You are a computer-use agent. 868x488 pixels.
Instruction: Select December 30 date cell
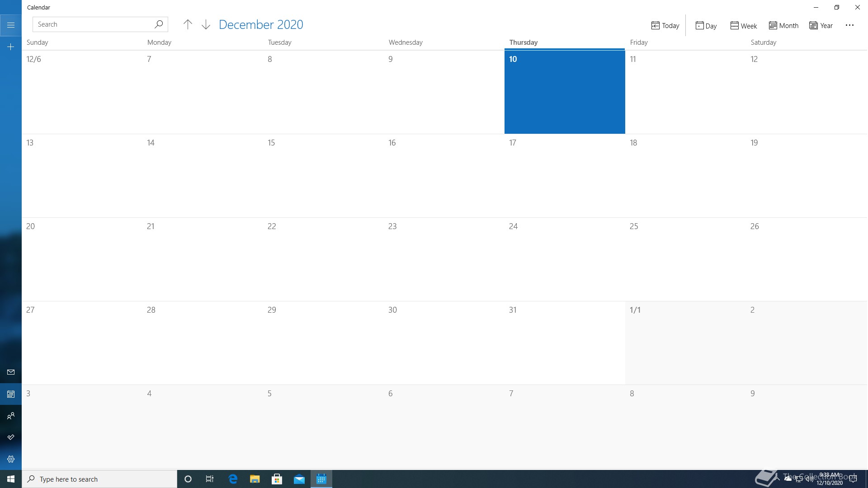[x=444, y=343]
